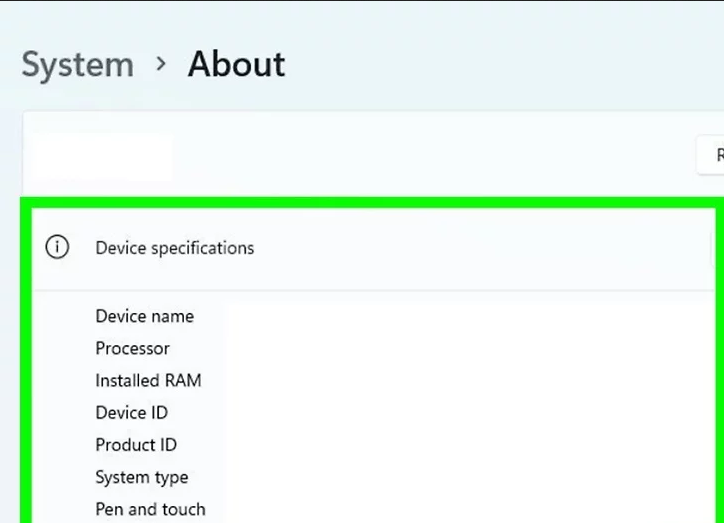The height and width of the screenshot is (523, 724).
Task: Select the Installed RAM label
Action: pyautogui.click(x=148, y=380)
